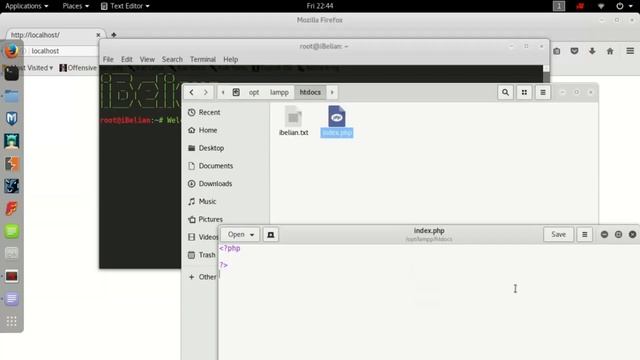Open Music in Files sidebar

click(225, 202)
